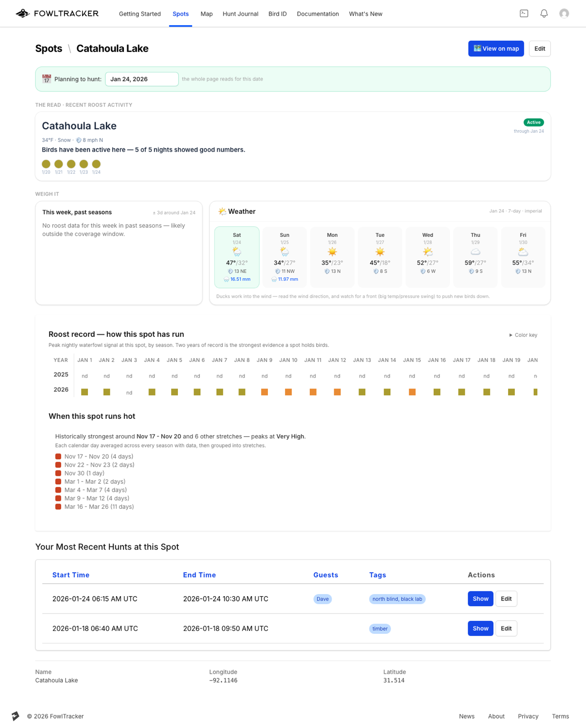This screenshot has height=728, width=586.
Task: Click Thursday 1/29 cloud icon
Action: pyautogui.click(x=475, y=252)
